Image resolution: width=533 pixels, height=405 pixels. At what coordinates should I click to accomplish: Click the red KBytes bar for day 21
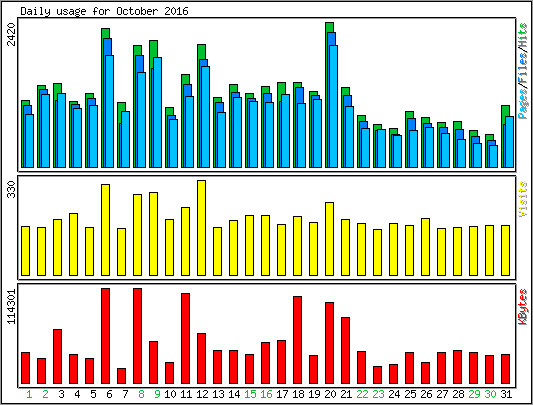click(x=345, y=351)
